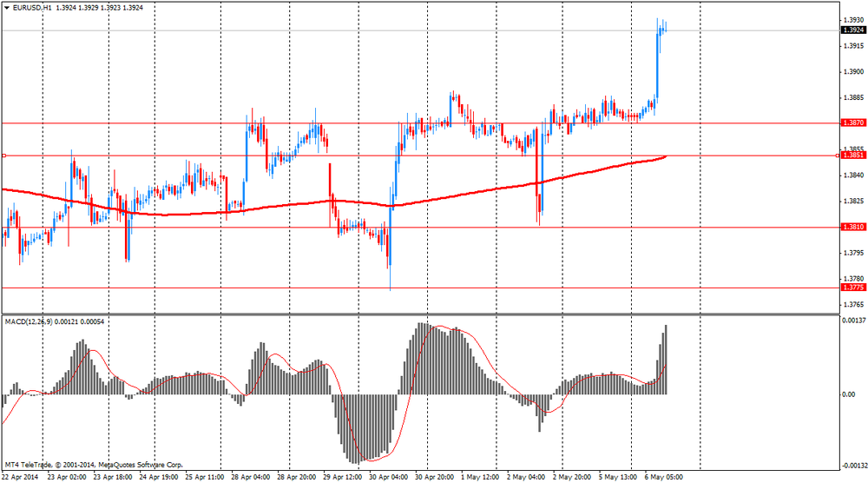Click the 0.00137 value on MACD scale
Viewport: 868px width, 483px height.
pyautogui.click(x=853, y=321)
